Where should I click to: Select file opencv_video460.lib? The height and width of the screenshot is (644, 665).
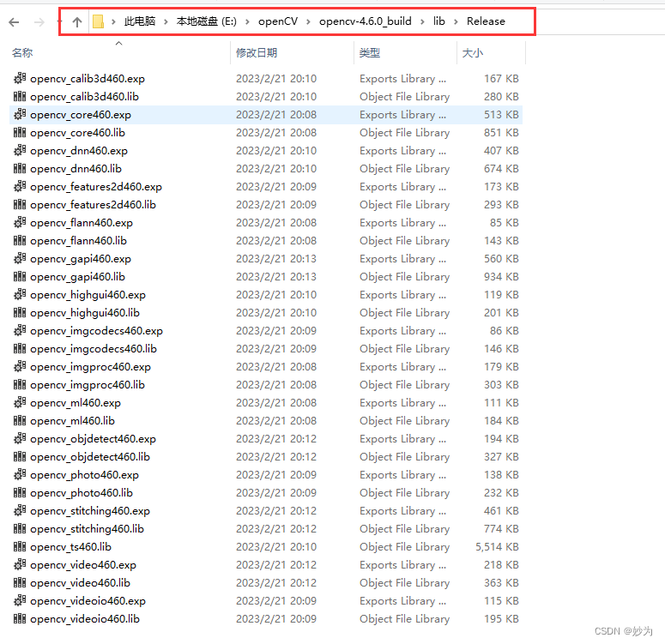[80, 582]
